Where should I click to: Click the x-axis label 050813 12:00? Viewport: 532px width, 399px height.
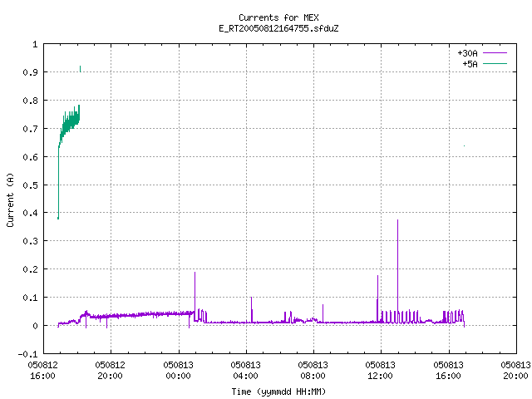381,370
